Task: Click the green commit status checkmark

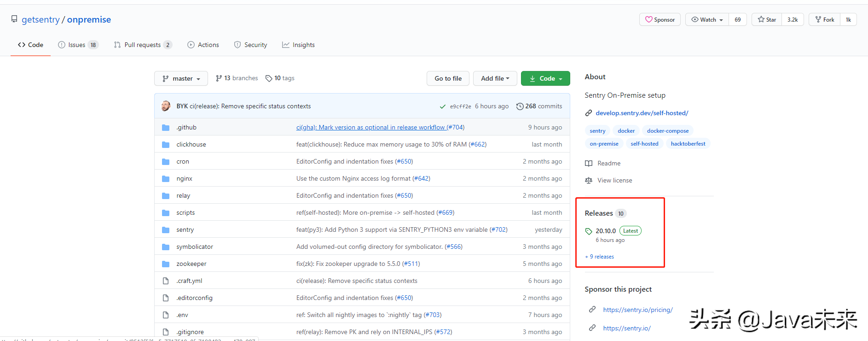Action: [442, 106]
